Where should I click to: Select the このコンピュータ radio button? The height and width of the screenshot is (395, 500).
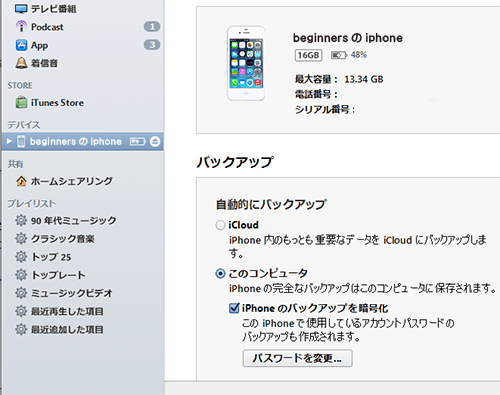click(x=220, y=274)
